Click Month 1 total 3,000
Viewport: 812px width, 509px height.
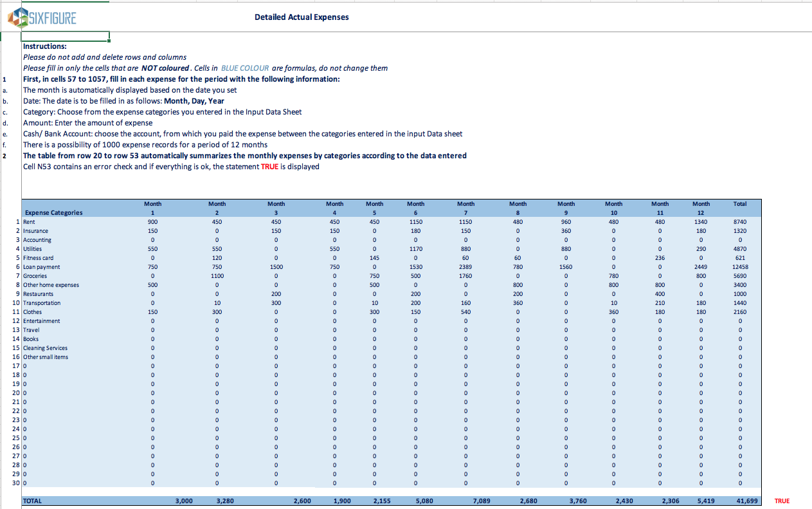pos(184,501)
